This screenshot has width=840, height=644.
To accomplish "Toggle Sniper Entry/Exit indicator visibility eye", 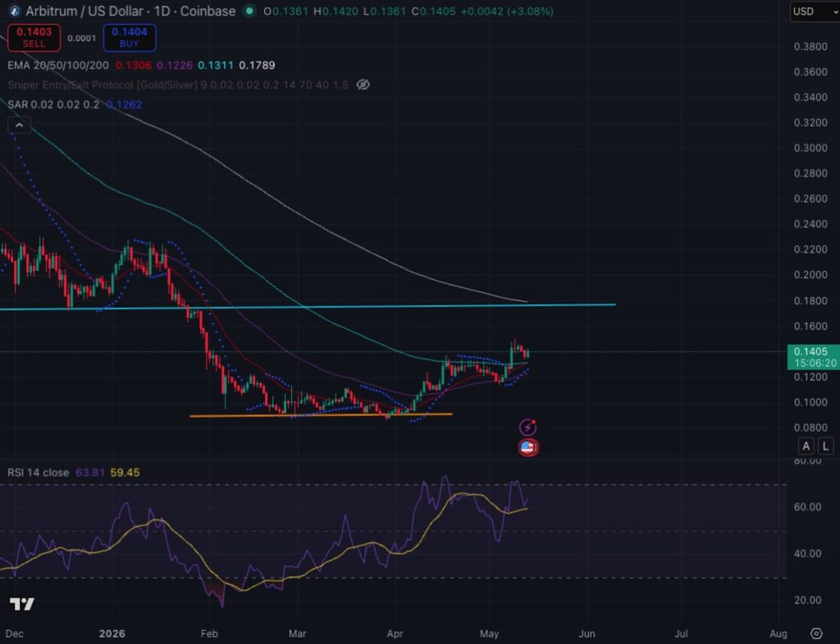I will [363, 84].
